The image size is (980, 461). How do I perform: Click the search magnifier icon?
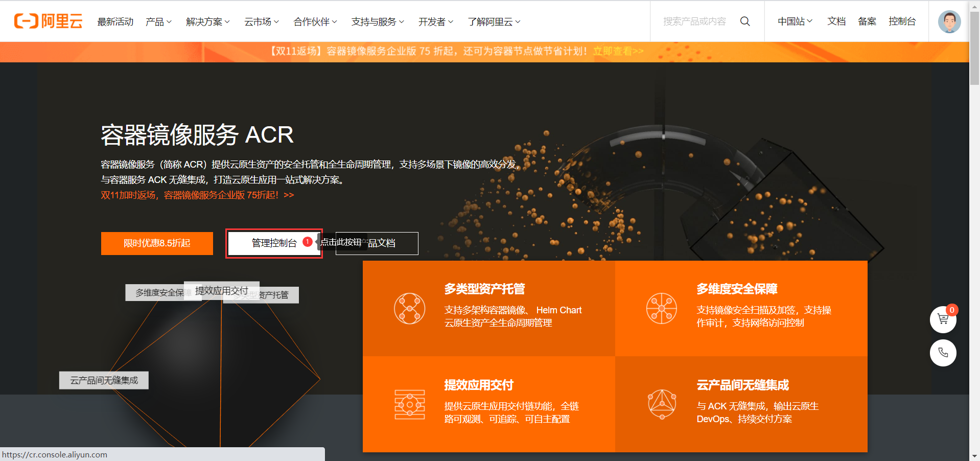[x=745, y=21]
